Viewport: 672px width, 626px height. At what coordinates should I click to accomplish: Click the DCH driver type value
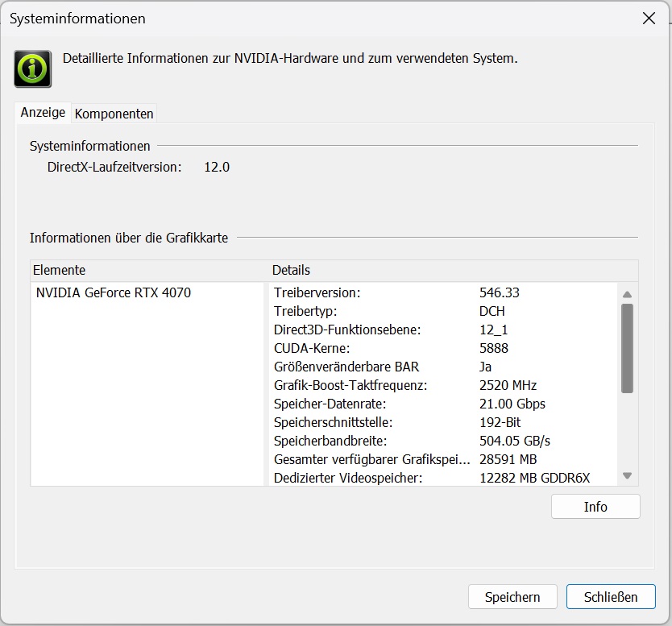492,311
